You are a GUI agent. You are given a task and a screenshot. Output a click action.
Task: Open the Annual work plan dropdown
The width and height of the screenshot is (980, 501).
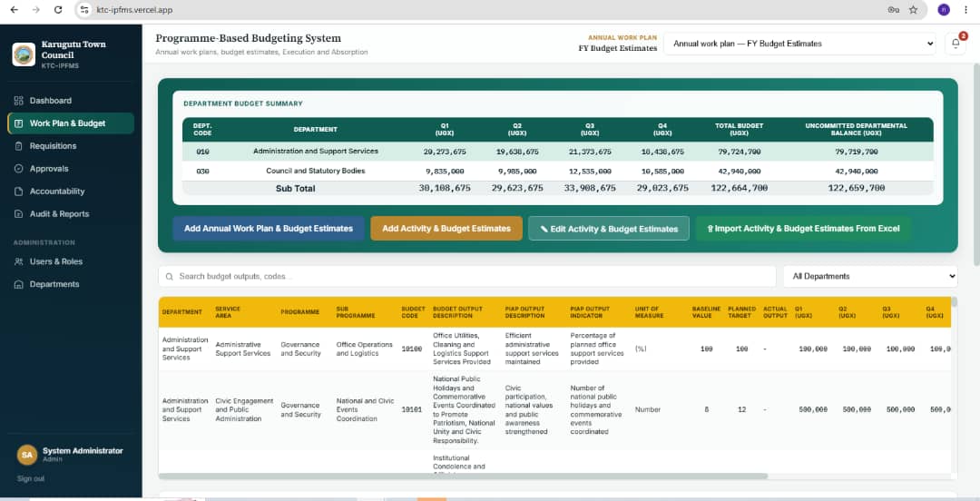(x=800, y=44)
